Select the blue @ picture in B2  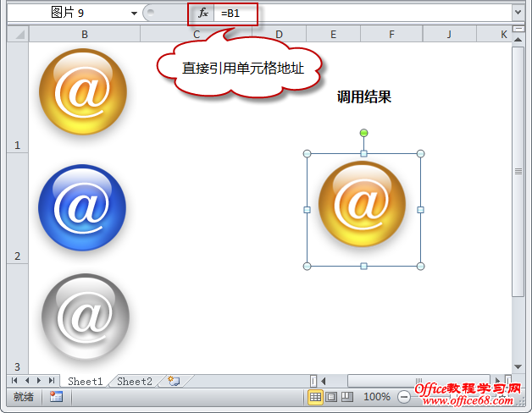(82, 208)
